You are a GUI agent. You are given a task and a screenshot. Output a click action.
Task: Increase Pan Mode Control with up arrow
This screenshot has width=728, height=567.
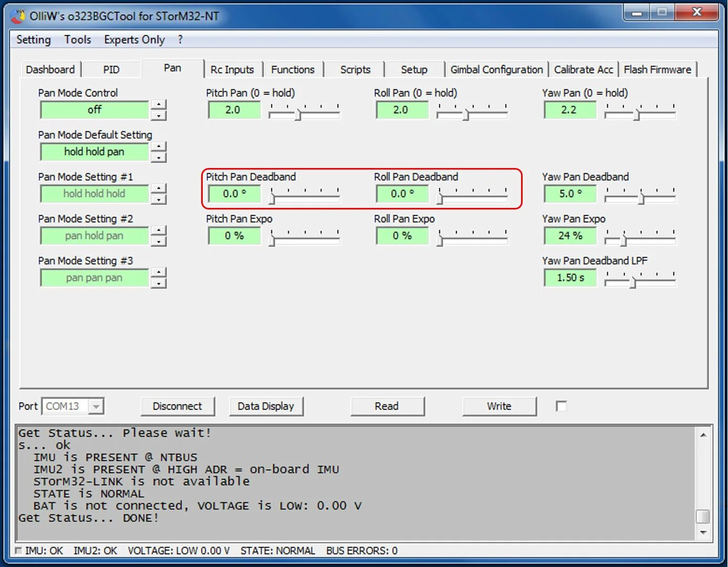click(159, 104)
